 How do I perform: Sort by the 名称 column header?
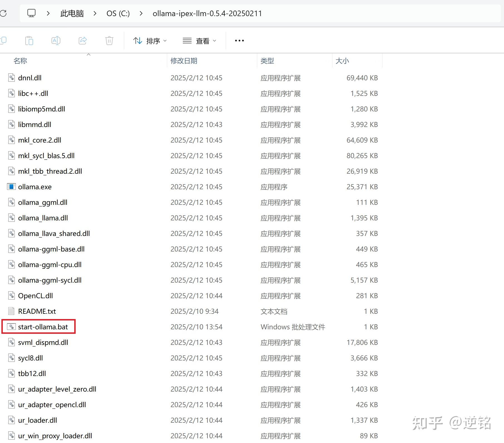click(20, 61)
